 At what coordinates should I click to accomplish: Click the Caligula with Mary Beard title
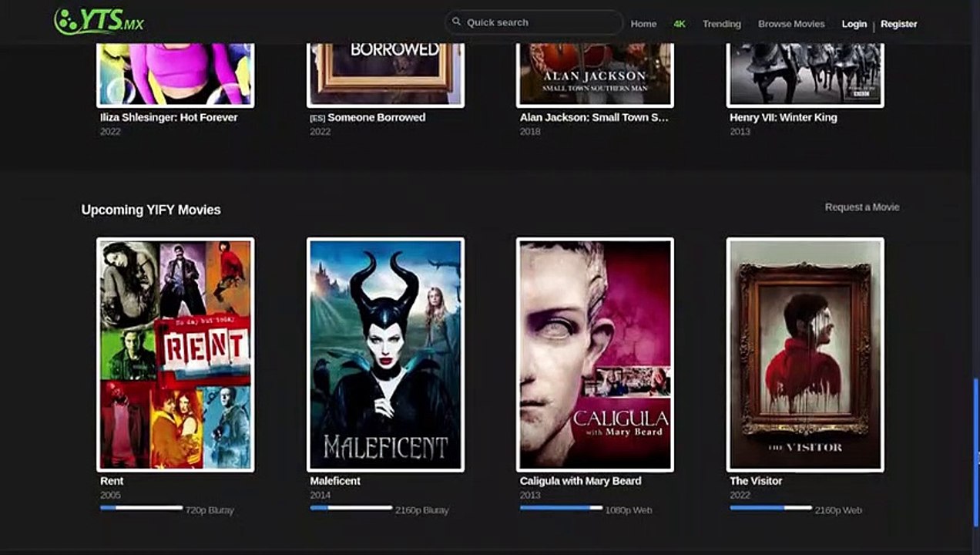click(x=580, y=480)
